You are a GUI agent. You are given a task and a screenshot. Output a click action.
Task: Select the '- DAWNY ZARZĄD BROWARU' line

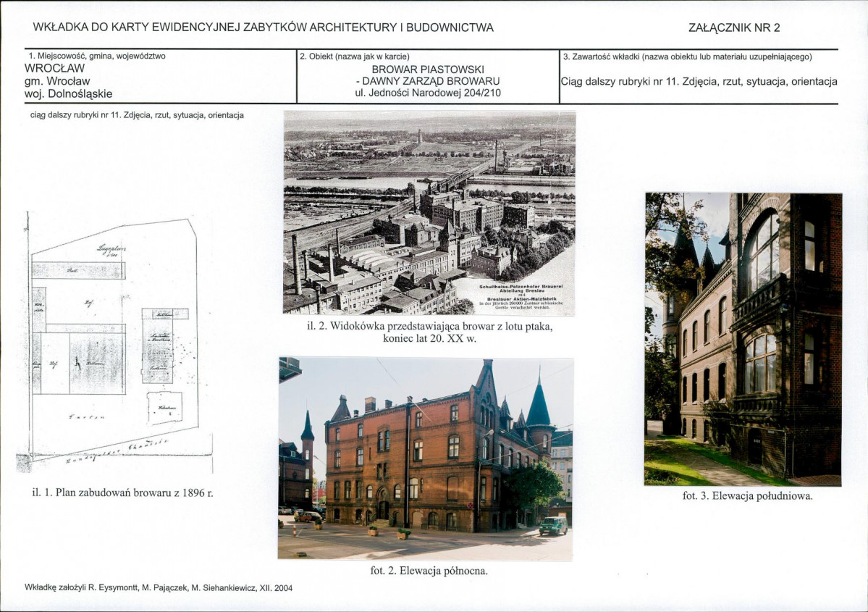tap(427, 81)
